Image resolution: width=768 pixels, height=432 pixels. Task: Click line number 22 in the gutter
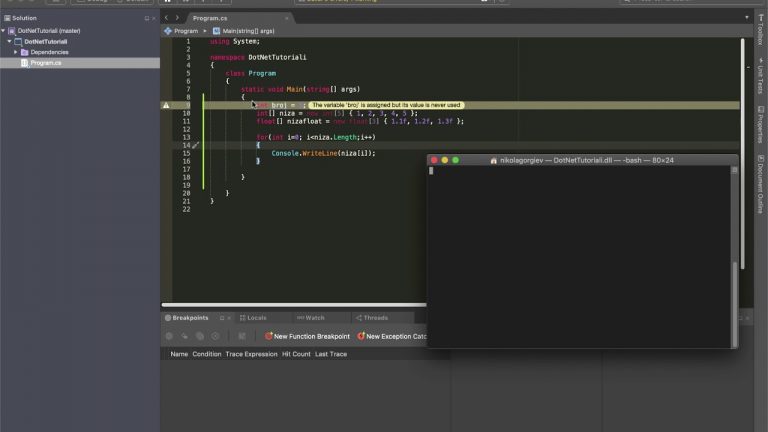pyautogui.click(x=186, y=209)
